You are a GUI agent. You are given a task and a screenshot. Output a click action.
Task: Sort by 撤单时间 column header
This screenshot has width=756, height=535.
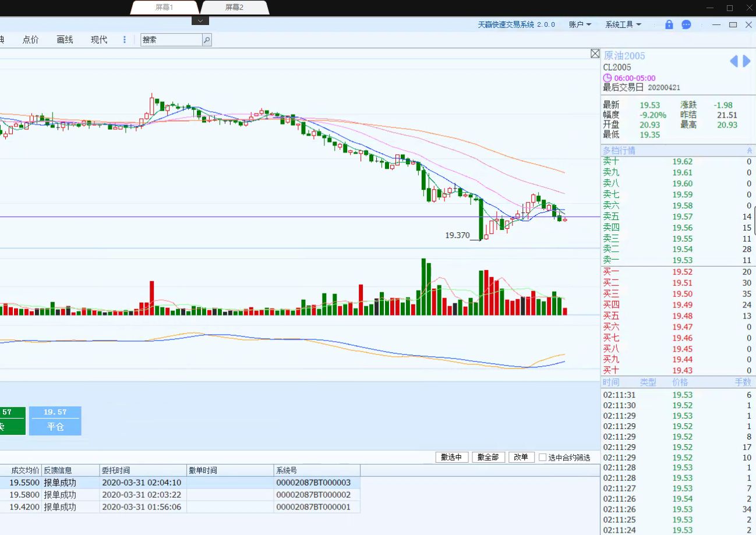coord(230,470)
